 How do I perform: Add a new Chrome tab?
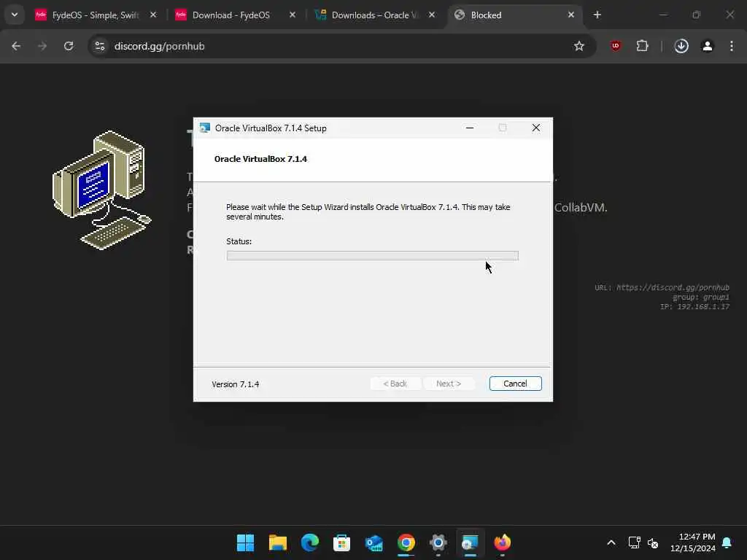click(x=597, y=15)
